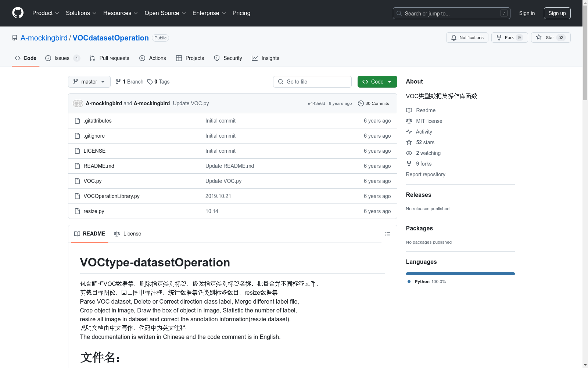The width and height of the screenshot is (588, 368).
Task: Expand the Resources menu
Action: 121,13
